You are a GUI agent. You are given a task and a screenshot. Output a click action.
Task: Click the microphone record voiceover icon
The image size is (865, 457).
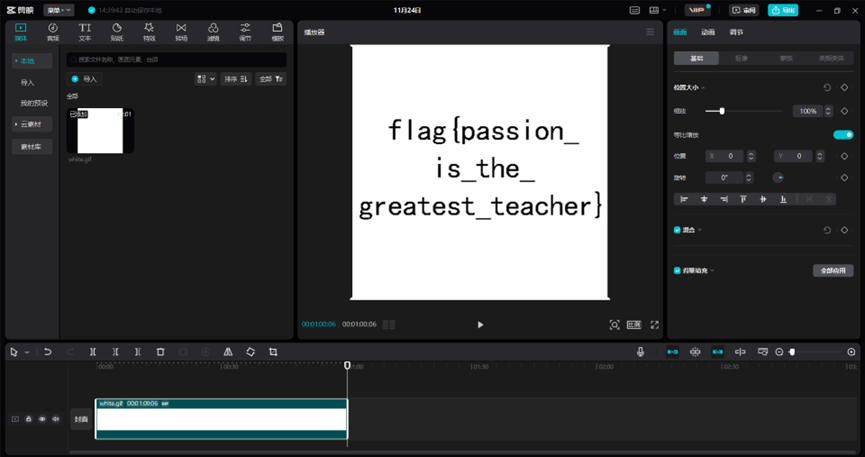pyautogui.click(x=641, y=352)
